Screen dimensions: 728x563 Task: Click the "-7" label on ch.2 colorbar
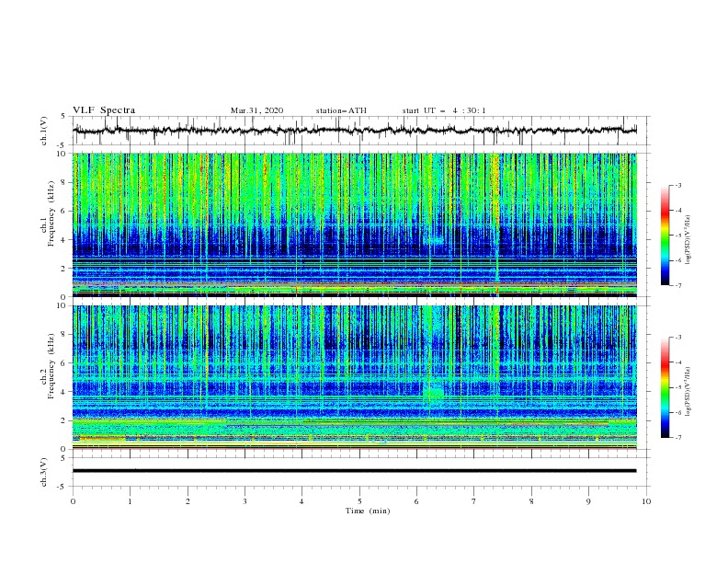677,438
